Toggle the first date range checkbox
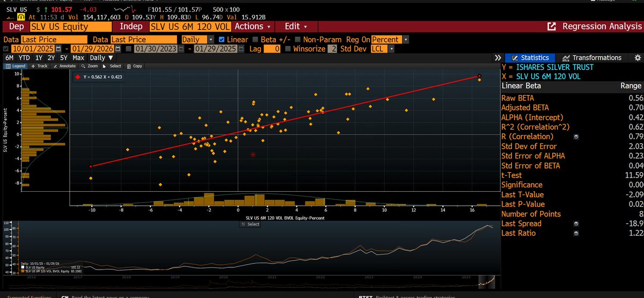This screenshot has width=644, height=298. pyautogui.click(x=6, y=49)
